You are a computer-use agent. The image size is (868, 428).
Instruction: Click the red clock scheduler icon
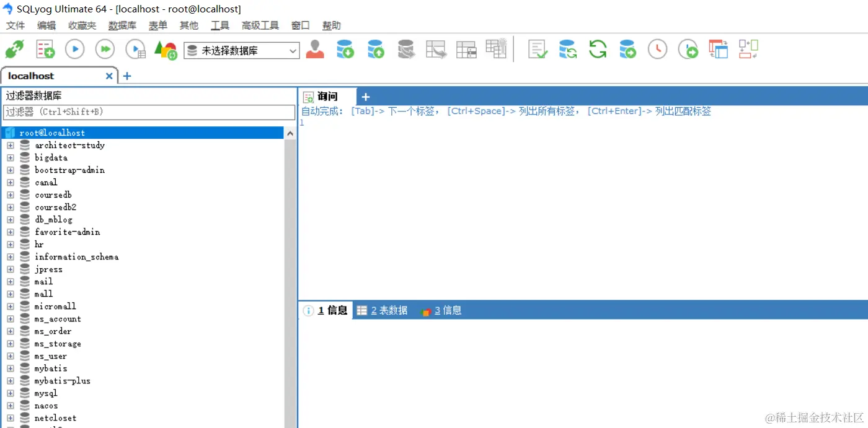(x=657, y=49)
